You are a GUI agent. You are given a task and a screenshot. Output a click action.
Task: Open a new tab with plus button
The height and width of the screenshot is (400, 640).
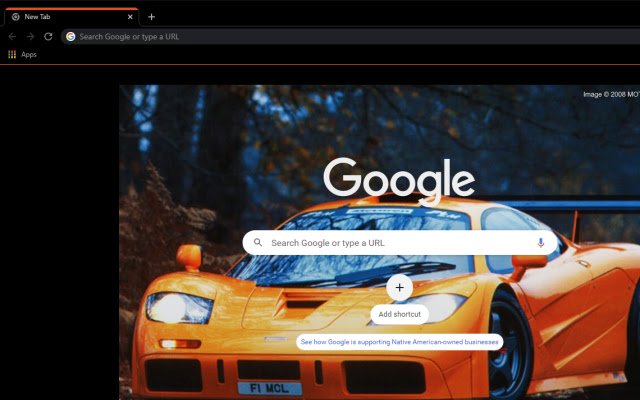(151, 17)
